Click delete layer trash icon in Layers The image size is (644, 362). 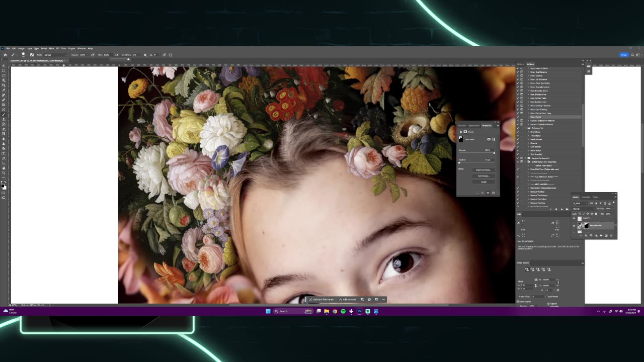pos(611,235)
